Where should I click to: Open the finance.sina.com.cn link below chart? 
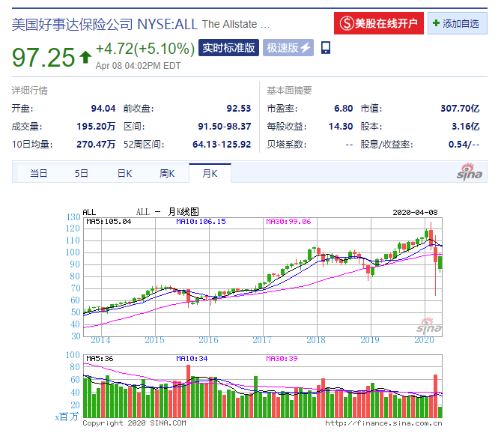(x=383, y=423)
